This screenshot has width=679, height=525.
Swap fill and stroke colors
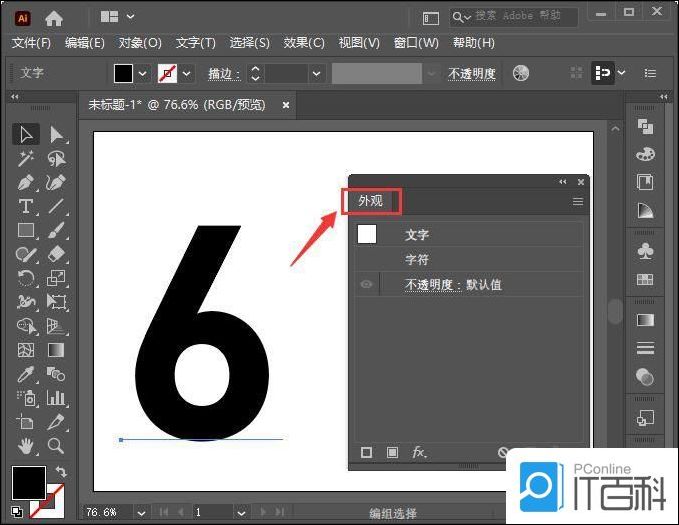[x=62, y=472]
